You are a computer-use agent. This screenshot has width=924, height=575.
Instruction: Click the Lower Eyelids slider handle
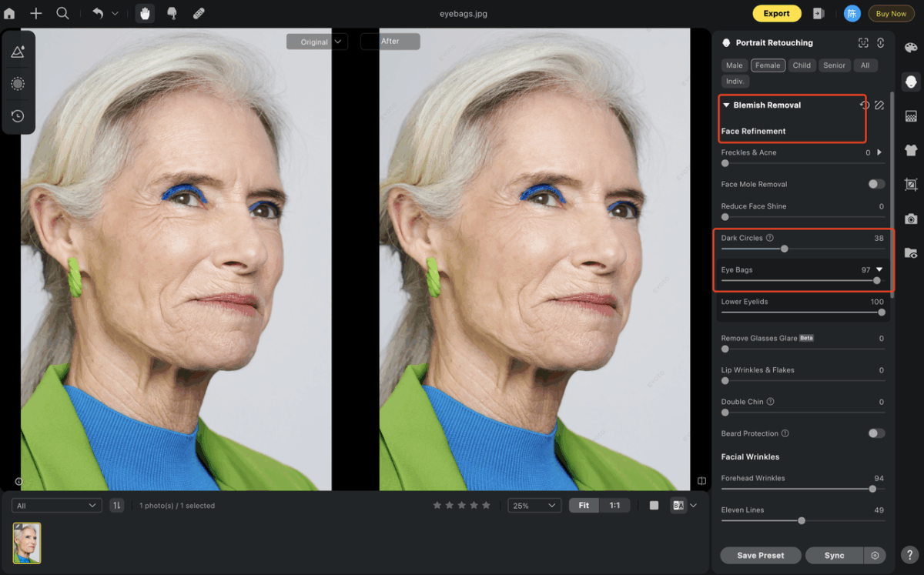click(x=882, y=313)
